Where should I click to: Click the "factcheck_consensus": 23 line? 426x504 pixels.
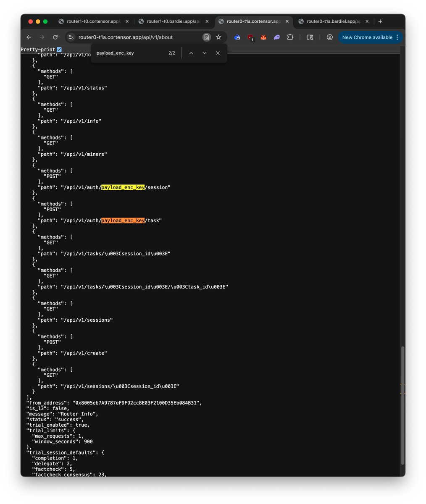click(69, 475)
